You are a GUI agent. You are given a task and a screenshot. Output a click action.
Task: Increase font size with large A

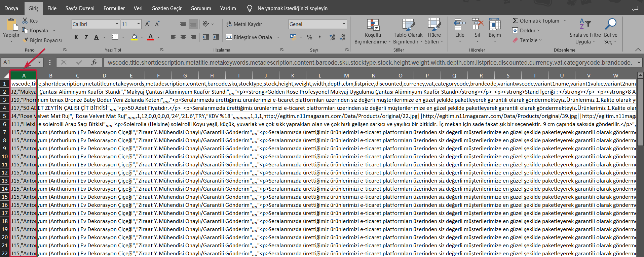pos(147,24)
